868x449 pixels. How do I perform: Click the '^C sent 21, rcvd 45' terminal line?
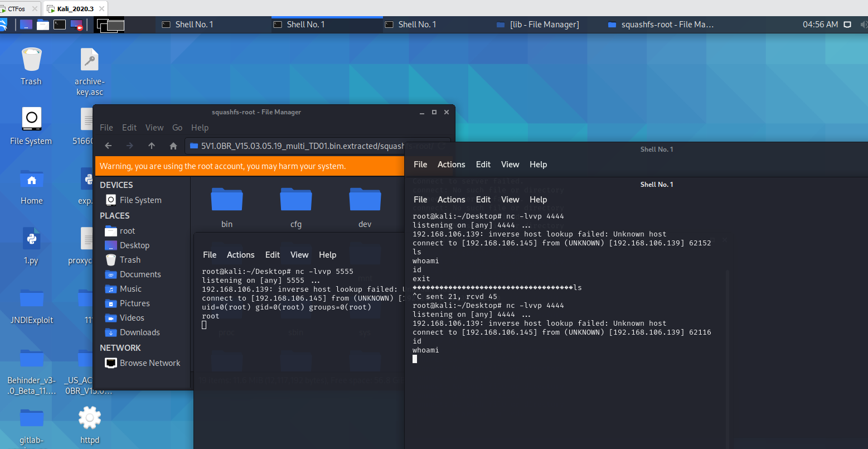coord(455,297)
